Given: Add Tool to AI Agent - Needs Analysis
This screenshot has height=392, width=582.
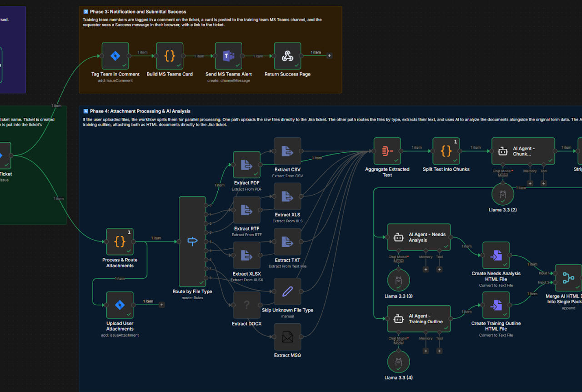Looking at the screenshot, I should click(x=440, y=269).
